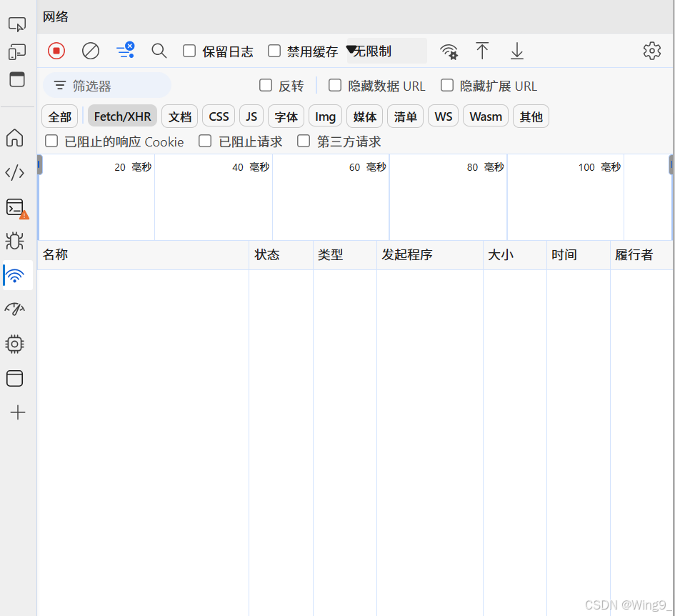Enable 禁用缓存 checkbox
Screen dimensions: 675x616
point(274,51)
